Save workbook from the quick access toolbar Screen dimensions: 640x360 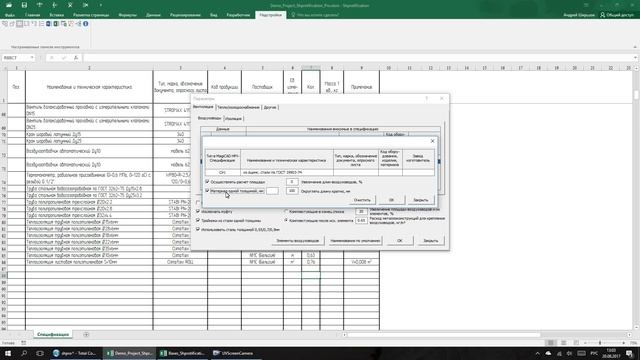coord(24,5)
